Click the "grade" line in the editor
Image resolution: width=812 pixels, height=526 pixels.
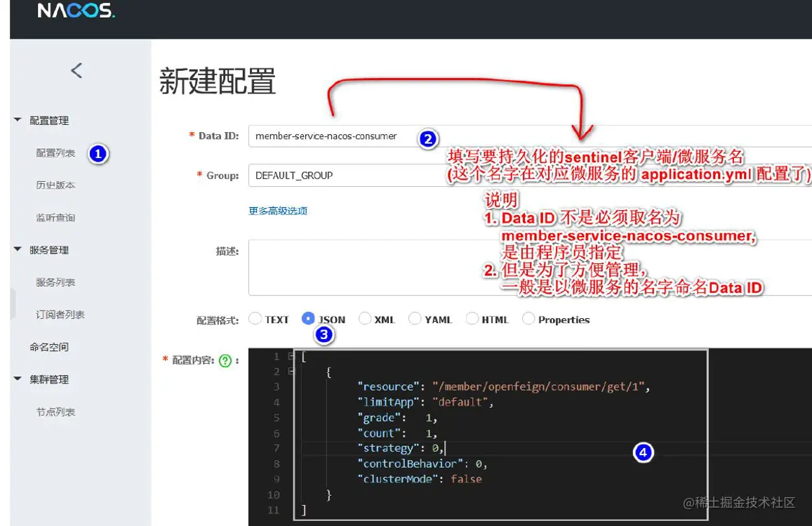pyautogui.click(x=398, y=418)
